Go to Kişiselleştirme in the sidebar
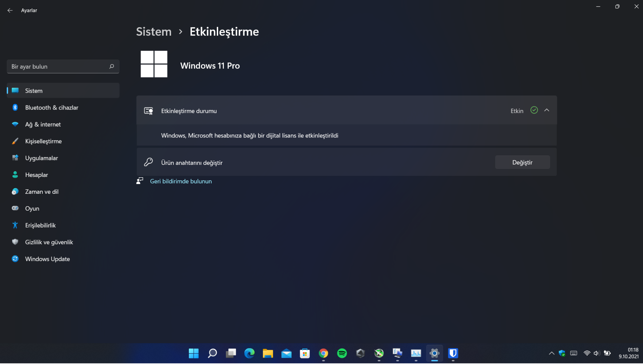643x364 pixels. pos(63,141)
